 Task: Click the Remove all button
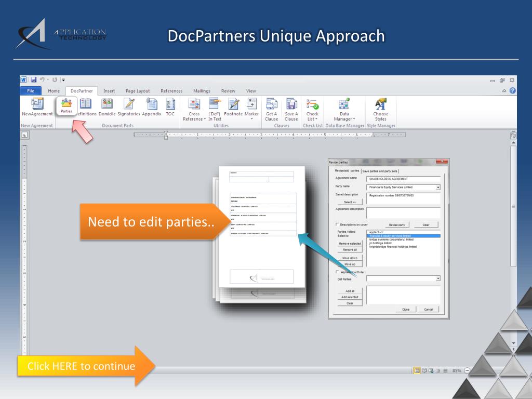point(350,250)
